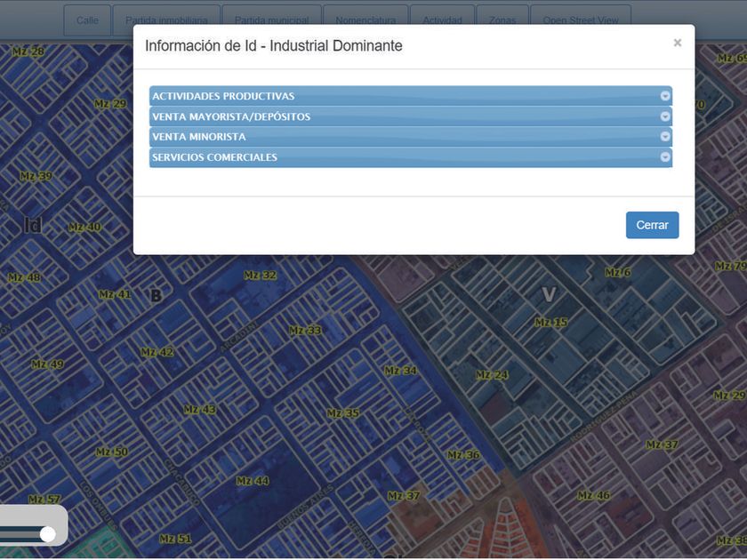This screenshot has width=747, height=560.
Task: Open the Calle search tab
Action: pyautogui.click(x=87, y=20)
